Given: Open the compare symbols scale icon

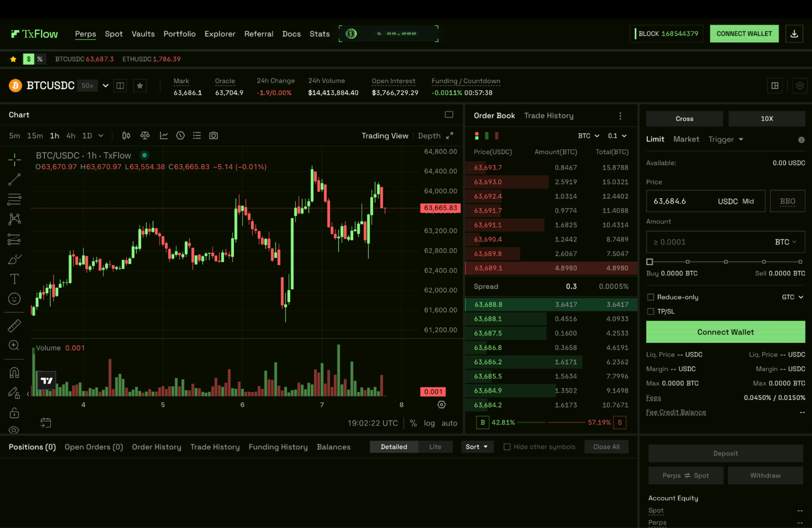Looking at the screenshot, I should pos(145,135).
